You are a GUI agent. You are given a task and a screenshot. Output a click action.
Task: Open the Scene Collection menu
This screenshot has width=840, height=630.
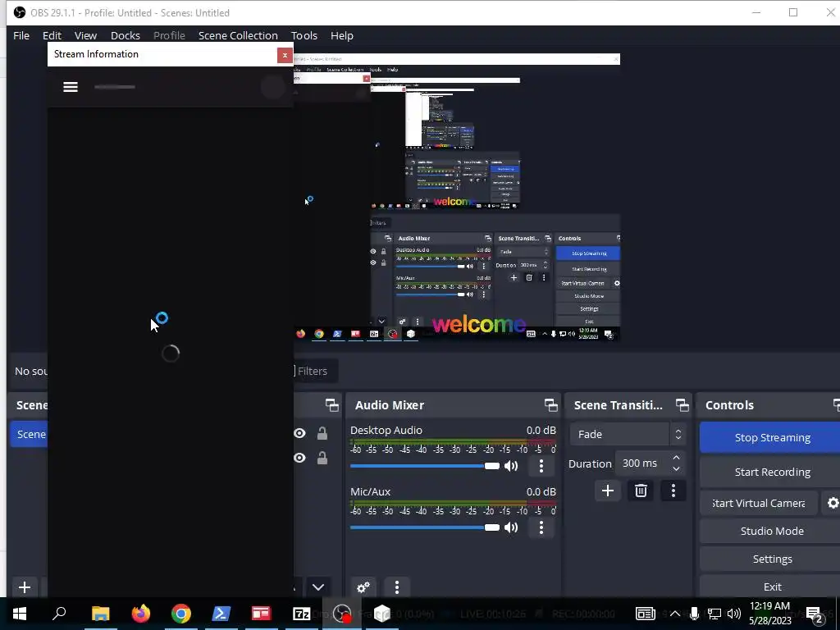(x=238, y=35)
